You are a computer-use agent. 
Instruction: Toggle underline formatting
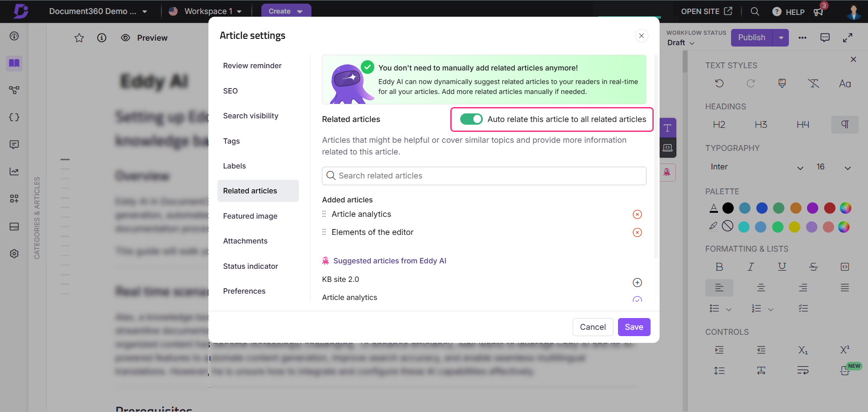(782, 267)
